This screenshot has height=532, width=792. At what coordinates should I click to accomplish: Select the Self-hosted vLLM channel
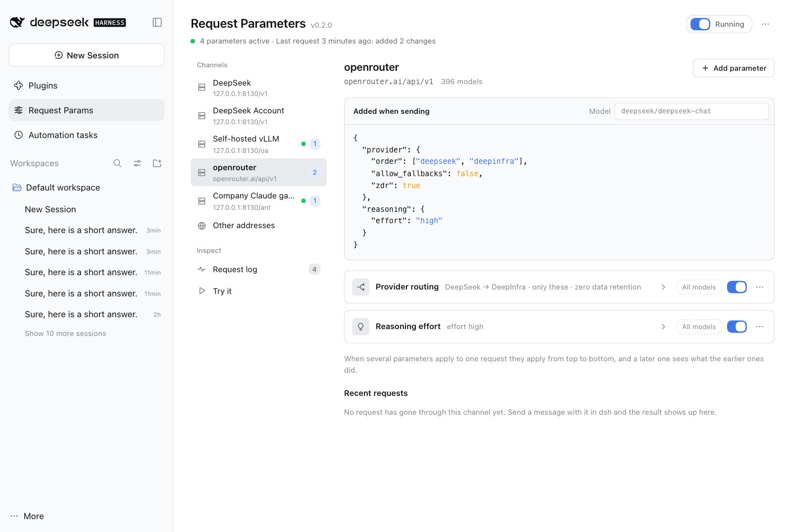258,144
